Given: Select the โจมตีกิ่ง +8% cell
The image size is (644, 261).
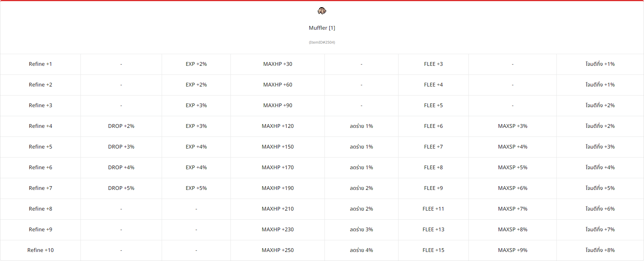Looking at the screenshot, I should [x=600, y=250].
